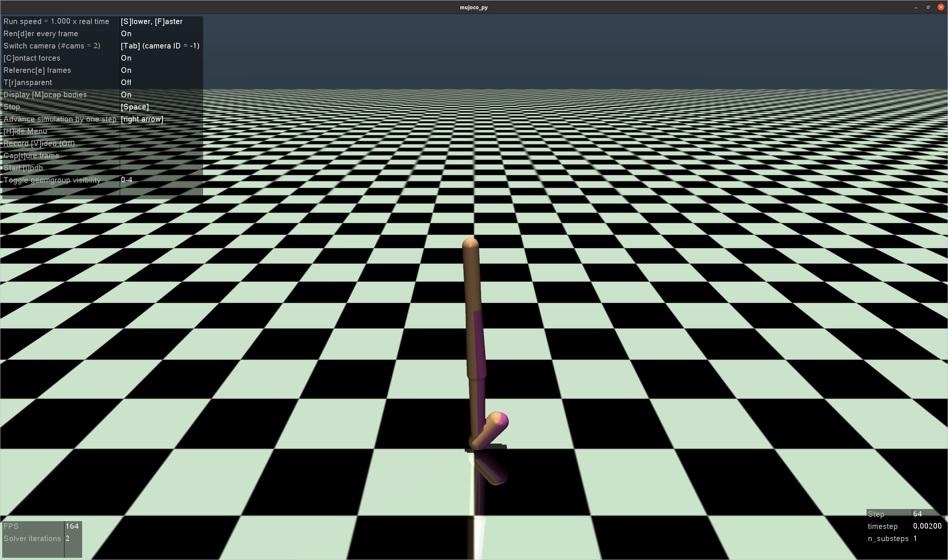This screenshot has width=948, height=560.
Task: Start Record [V]ideo capture
Action: point(39,143)
